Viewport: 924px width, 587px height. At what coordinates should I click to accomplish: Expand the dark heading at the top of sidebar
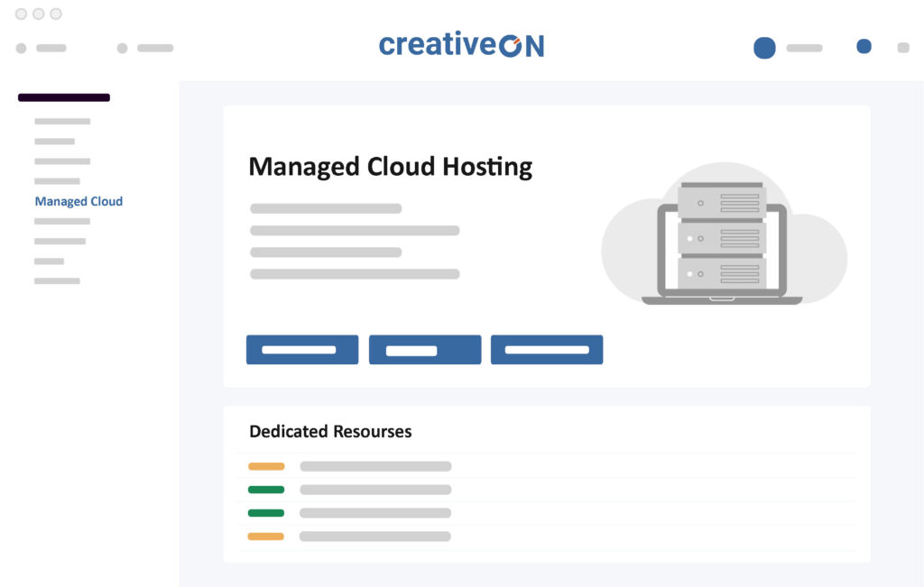coord(63,96)
